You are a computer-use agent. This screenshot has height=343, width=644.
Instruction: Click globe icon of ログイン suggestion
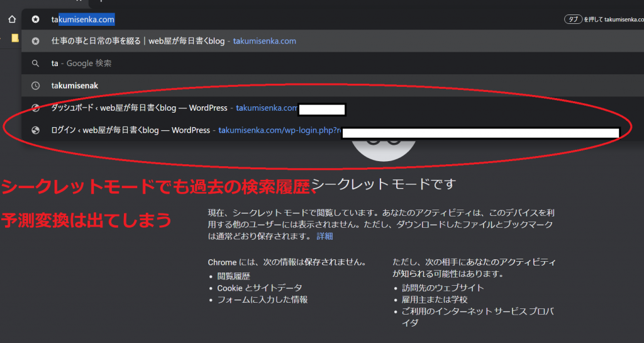coord(36,130)
